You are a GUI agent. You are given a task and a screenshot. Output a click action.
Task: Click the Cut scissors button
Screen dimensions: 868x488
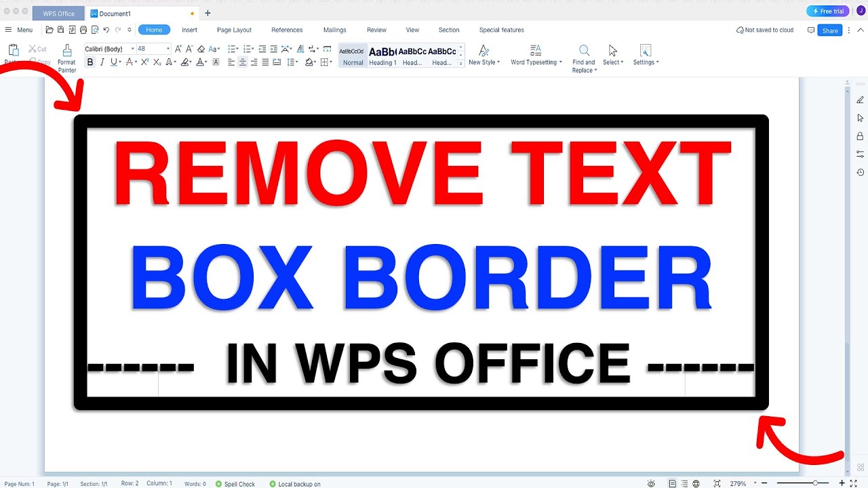coord(37,49)
